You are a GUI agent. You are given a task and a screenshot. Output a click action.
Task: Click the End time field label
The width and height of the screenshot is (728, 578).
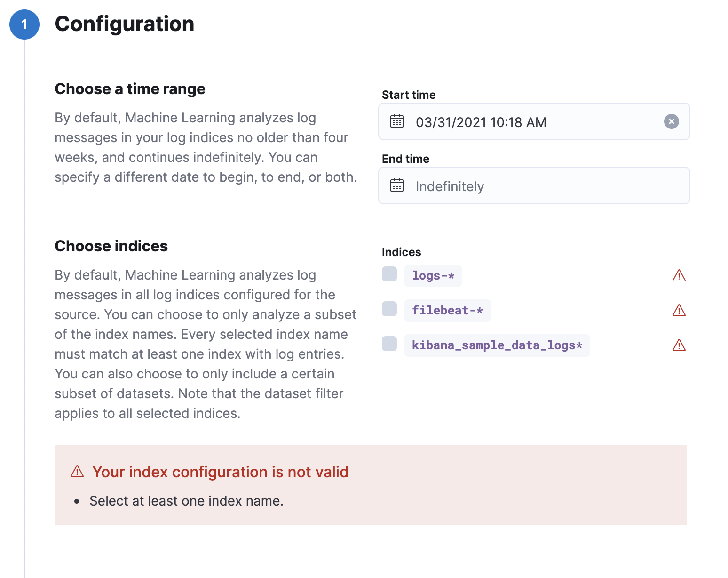405,159
